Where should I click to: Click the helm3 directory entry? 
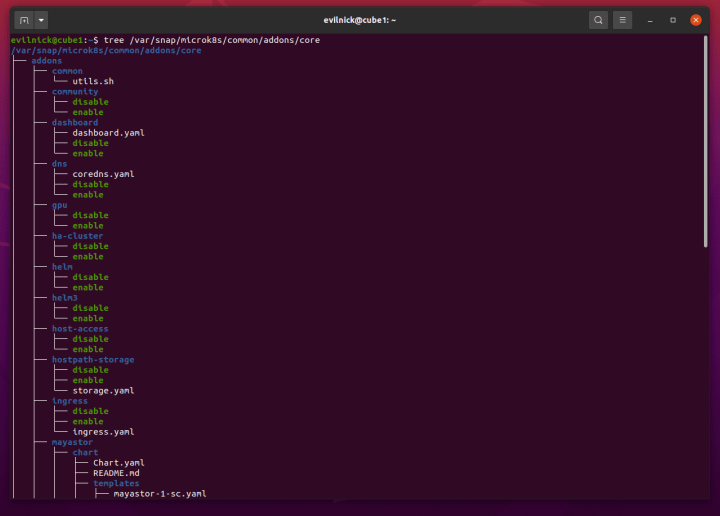(65, 298)
